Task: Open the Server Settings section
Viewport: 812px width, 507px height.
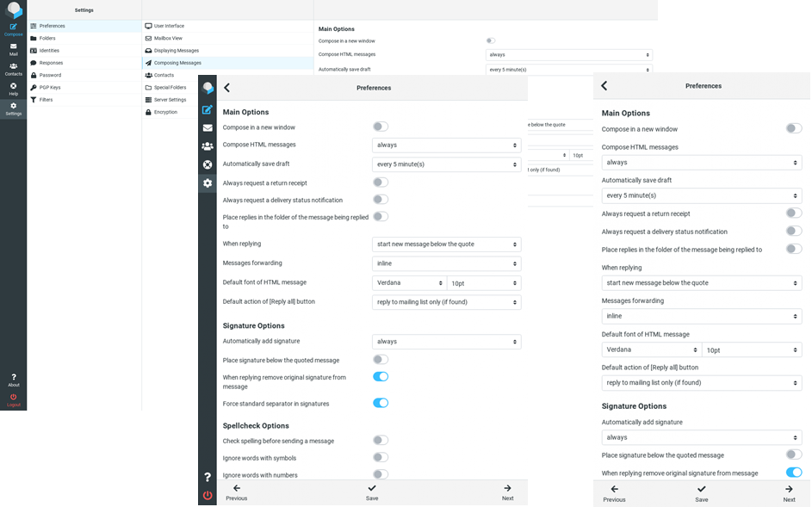Action: (x=170, y=100)
